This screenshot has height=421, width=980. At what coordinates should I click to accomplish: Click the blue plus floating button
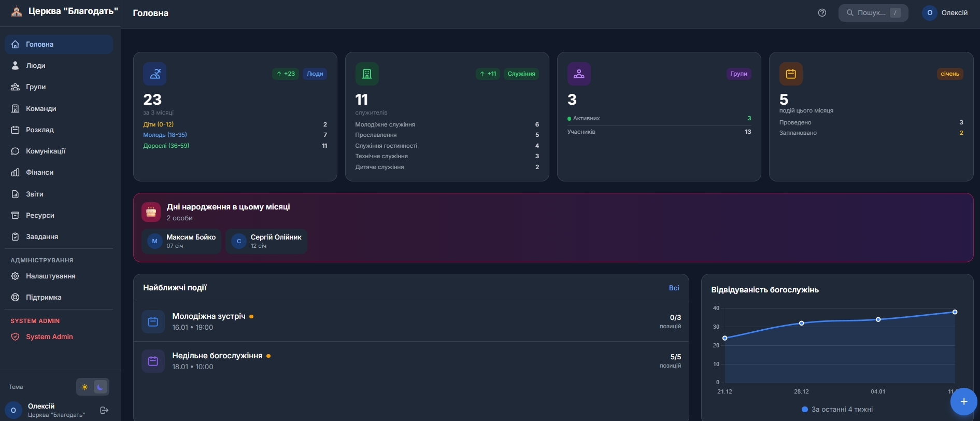[x=964, y=402]
